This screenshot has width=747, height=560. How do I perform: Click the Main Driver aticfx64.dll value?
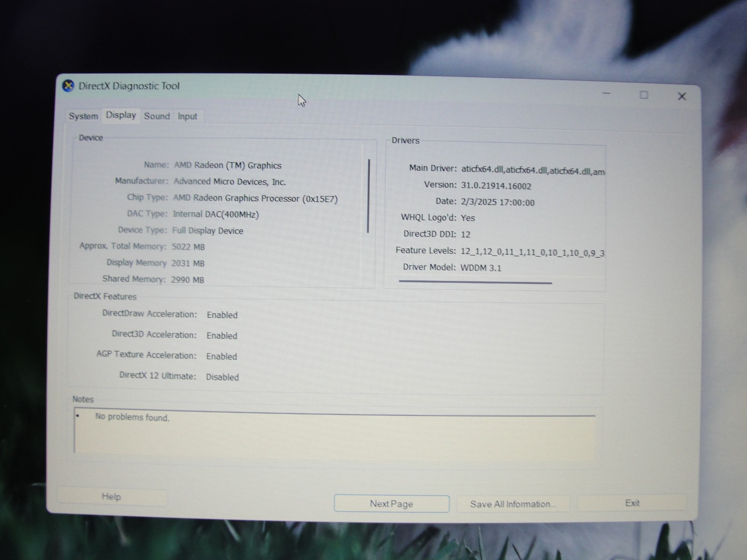click(533, 171)
